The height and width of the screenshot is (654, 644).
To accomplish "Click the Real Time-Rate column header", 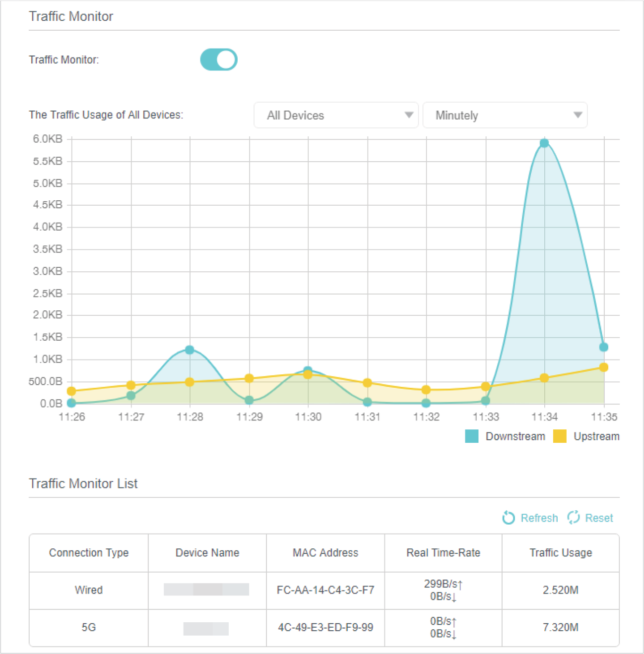I will click(x=443, y=553).
